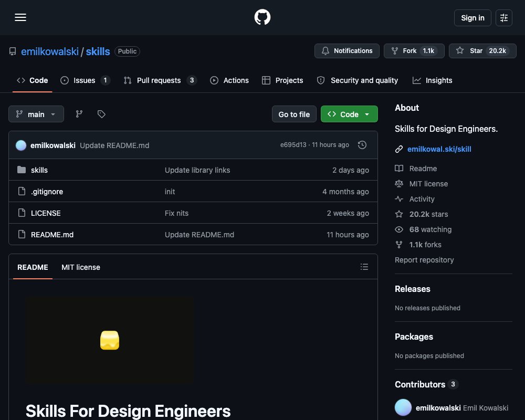Open the skills repository name link
This screenshot has height=420, width=525.
[x=98, y=51]
